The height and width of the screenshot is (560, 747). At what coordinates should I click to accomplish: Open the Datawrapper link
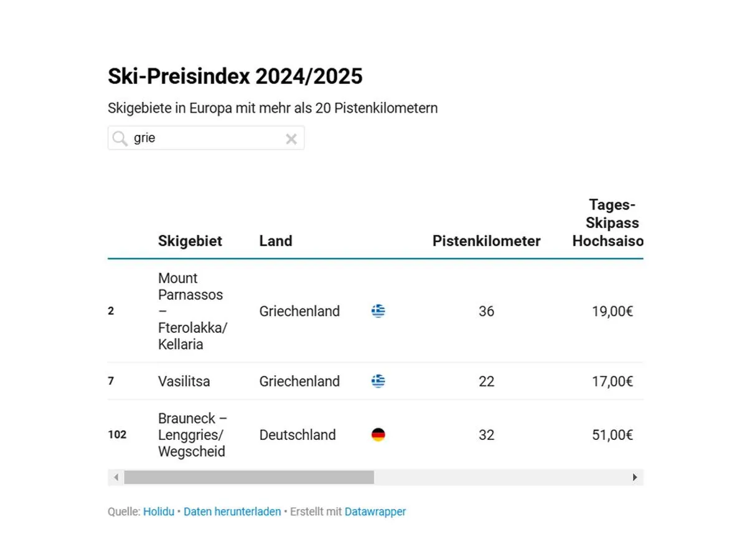[x=375, y=512]
